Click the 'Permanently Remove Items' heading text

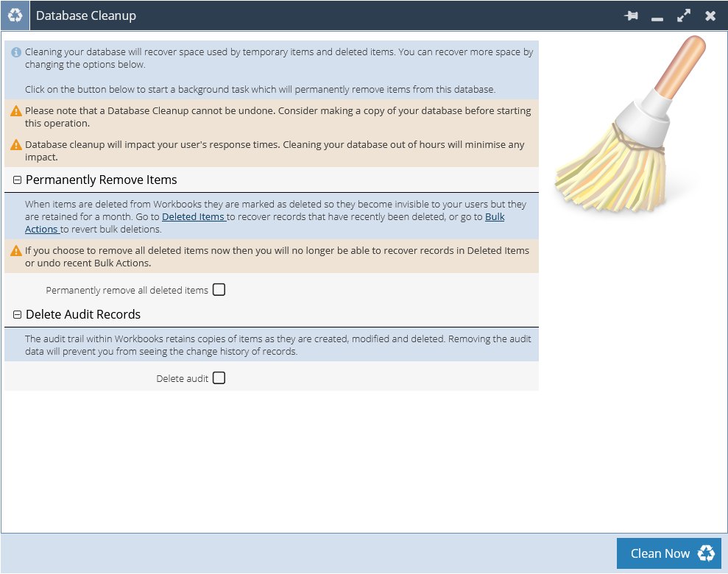(x=102, y=180)
